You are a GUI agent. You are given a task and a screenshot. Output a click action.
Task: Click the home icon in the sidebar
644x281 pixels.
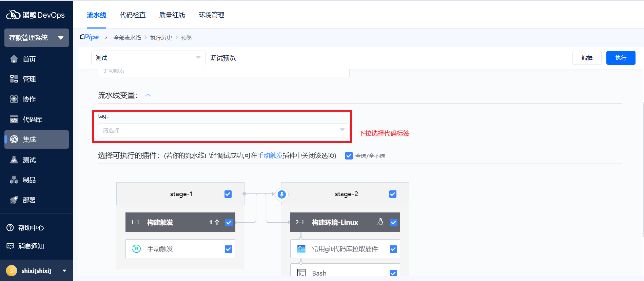click(14, 59)
